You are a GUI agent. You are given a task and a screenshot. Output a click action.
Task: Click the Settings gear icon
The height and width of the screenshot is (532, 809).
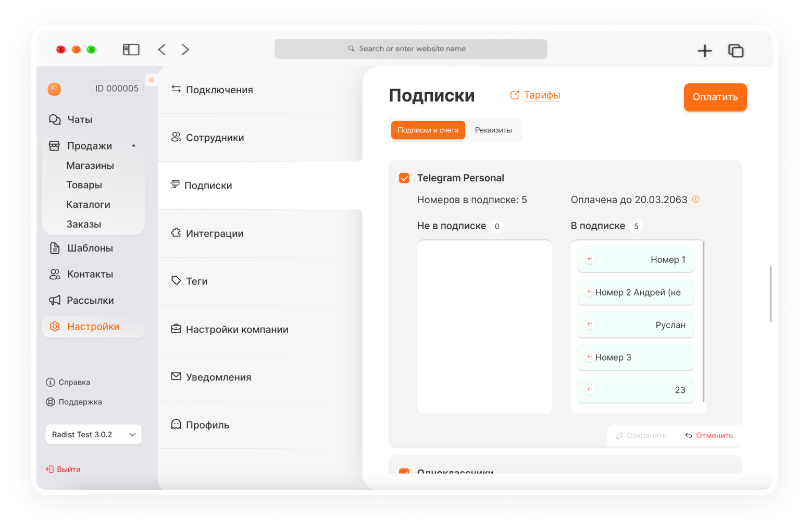pos(55,327)
